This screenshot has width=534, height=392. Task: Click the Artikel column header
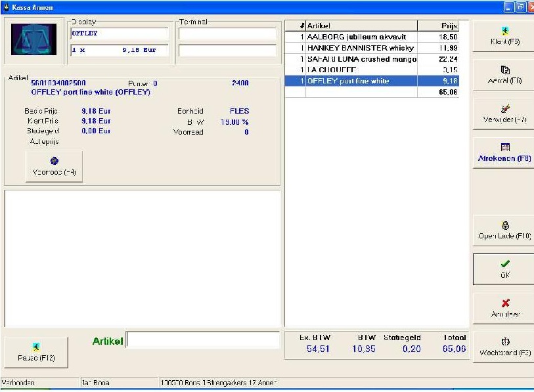pos(362,26)
